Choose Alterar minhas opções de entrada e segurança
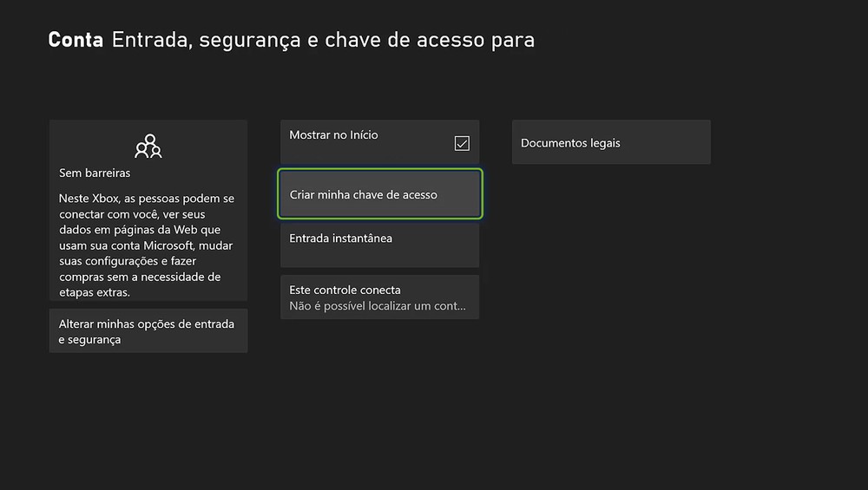 pos(148,331)
